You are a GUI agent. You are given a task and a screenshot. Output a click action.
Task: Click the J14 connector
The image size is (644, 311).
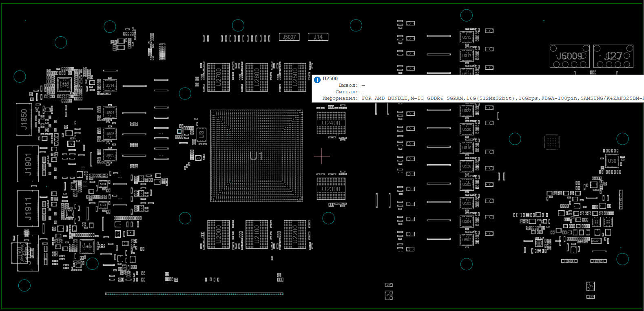pos(318,37)
